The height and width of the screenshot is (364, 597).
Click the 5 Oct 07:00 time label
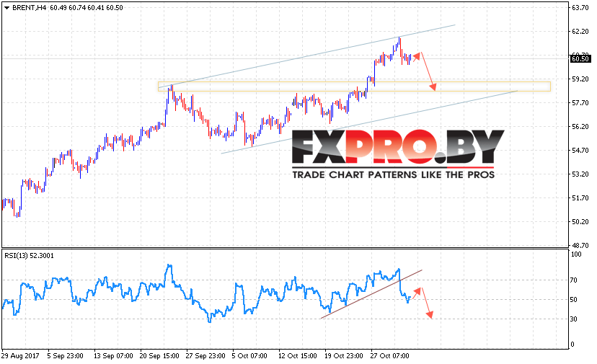tap(249, 356)
